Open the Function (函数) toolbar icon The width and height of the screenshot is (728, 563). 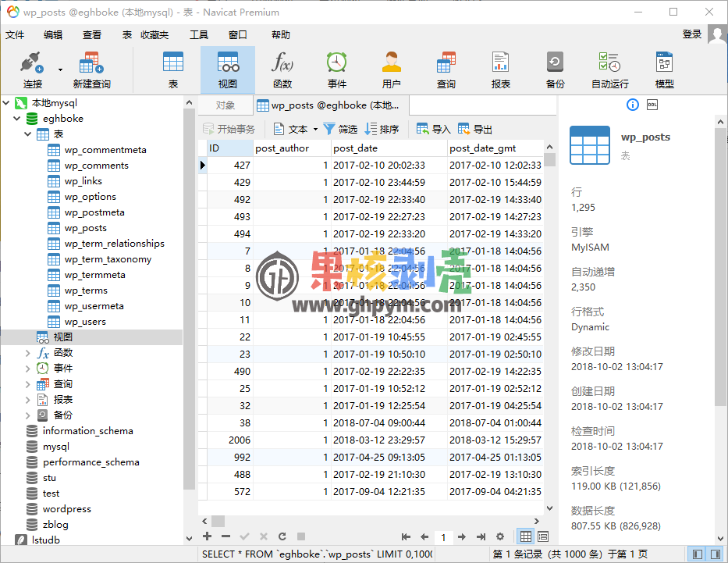[x=282, y=69]
